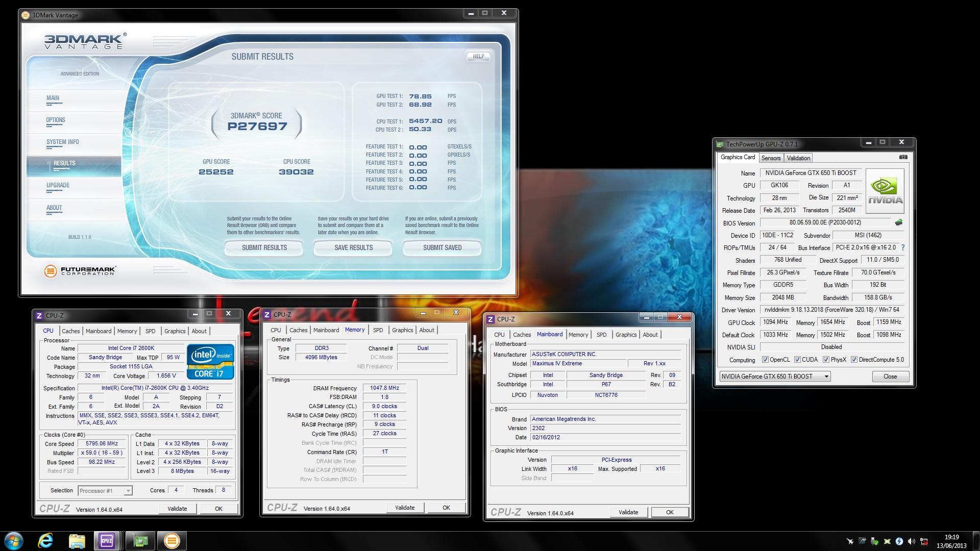Click the GPU-Z title bar icon
This screenshot has width=980, height=551.
[720, 144]
